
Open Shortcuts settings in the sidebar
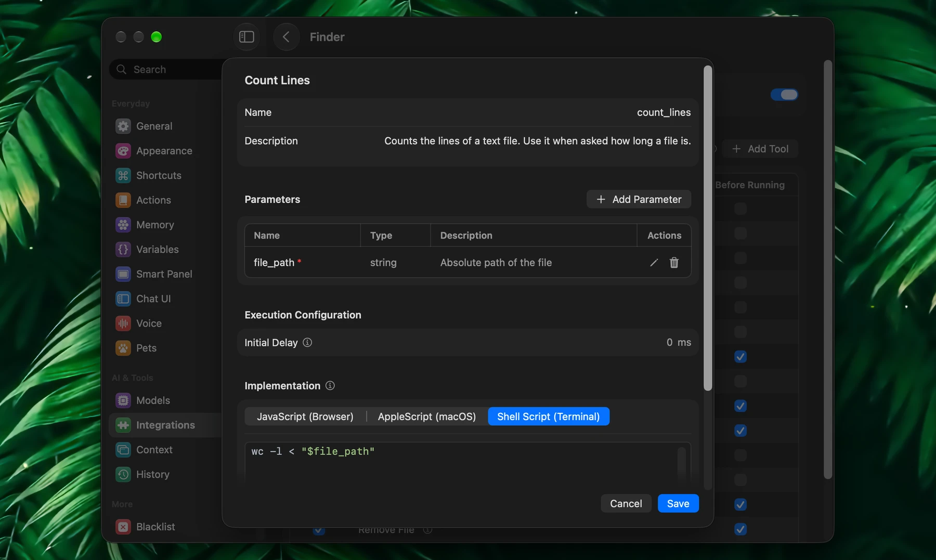(165, 175)
